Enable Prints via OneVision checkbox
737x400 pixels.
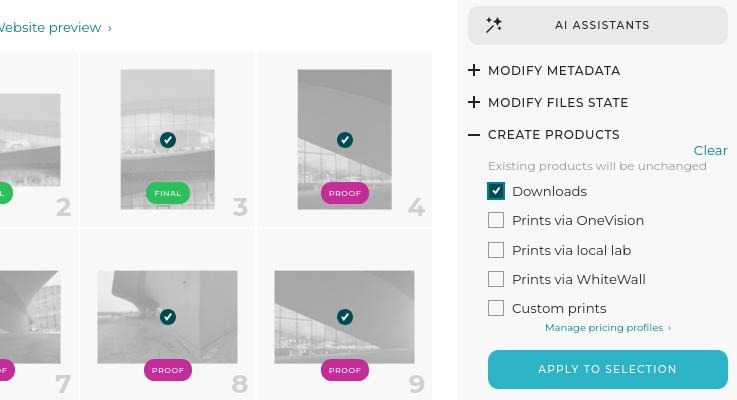pos(496,220)
